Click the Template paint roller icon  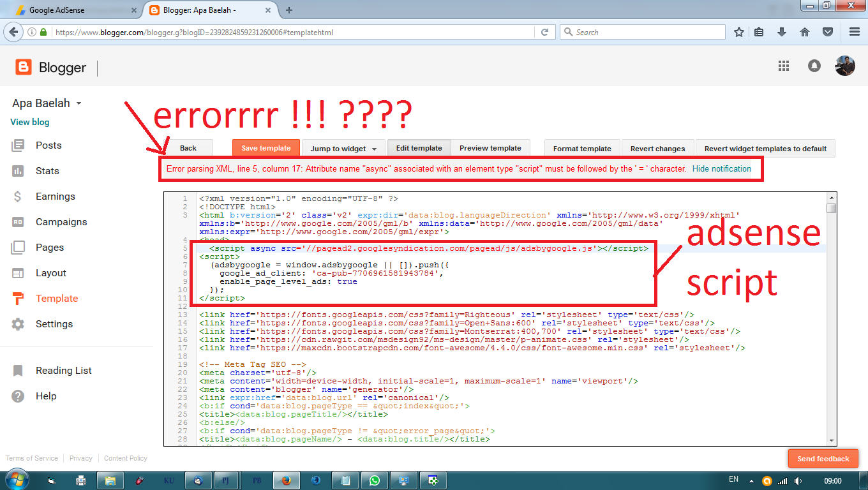(18, 299)
